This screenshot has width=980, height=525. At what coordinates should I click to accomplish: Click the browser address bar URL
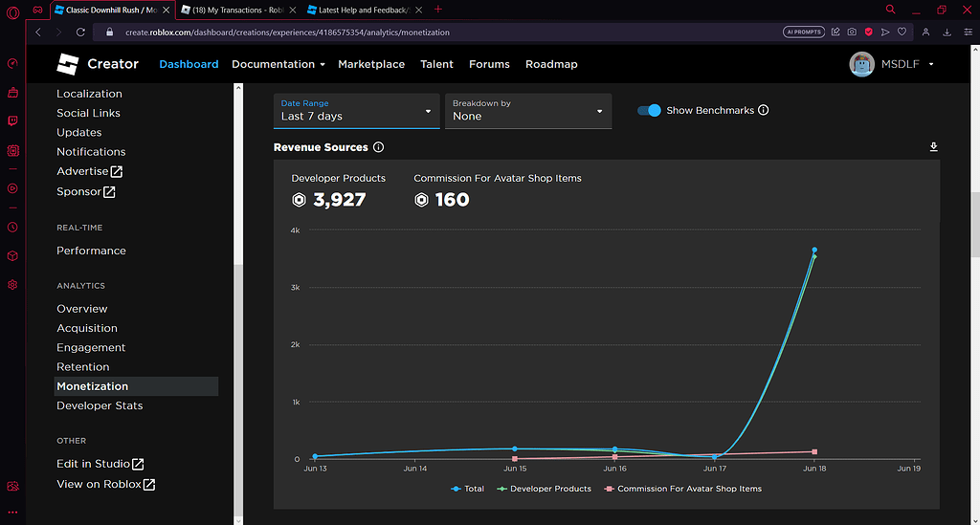click(287, 32)
